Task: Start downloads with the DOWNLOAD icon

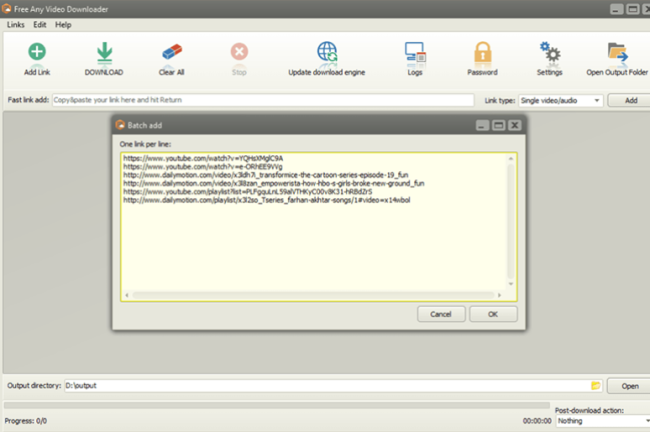Action: point(104,52)
